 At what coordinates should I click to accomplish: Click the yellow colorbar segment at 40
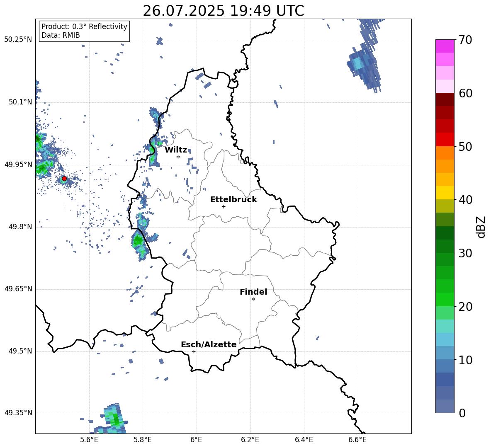(x=445, y=193)
